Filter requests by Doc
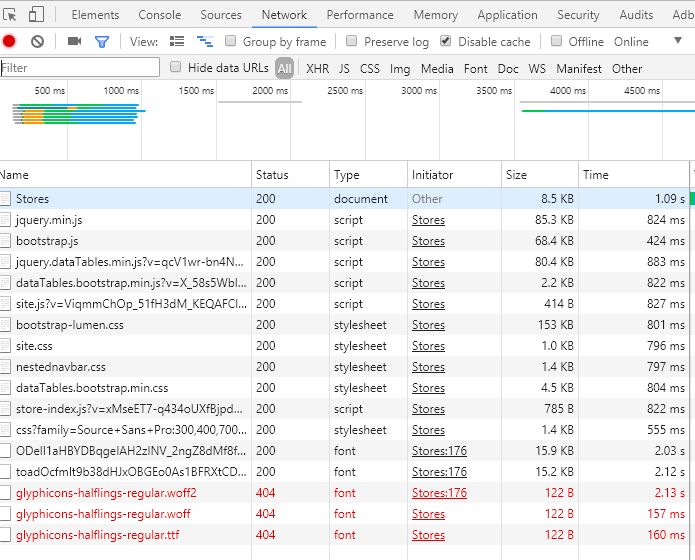This screenshot has height=560, width=695. pyautogui.click(x=508, y=69)
